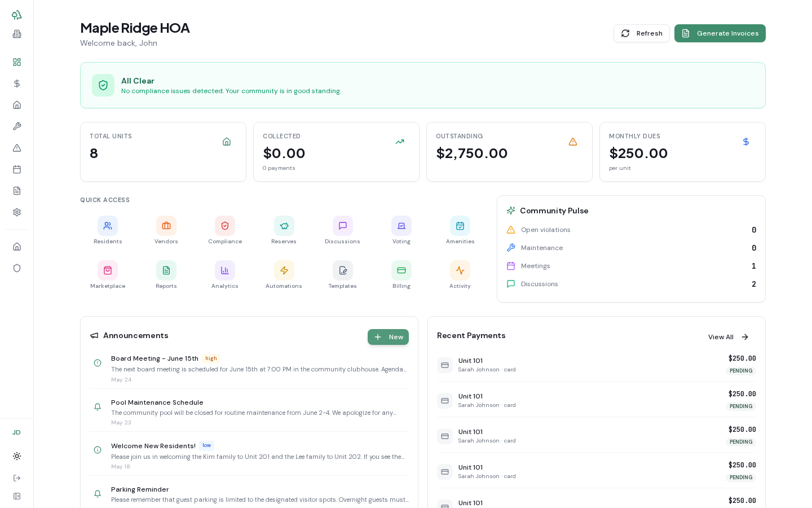The height and width of the screenshot is (508, 812).
Task: Click the sidebar house icon below dollar sign
Action: (17, 105)
